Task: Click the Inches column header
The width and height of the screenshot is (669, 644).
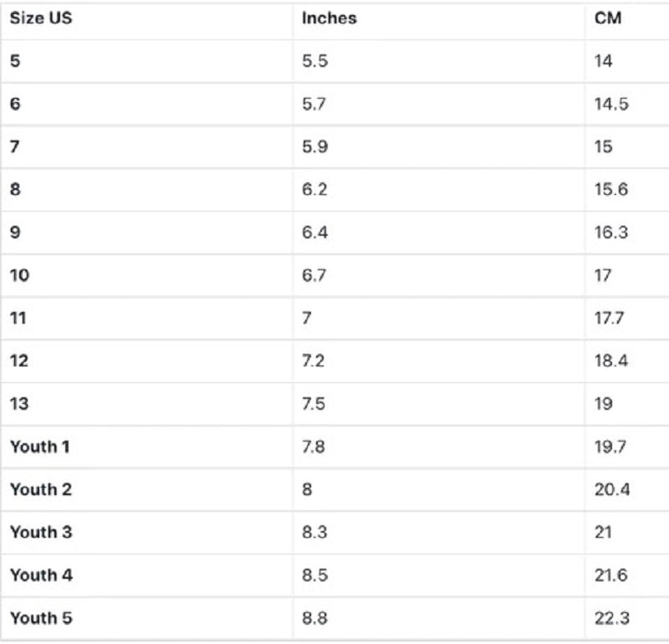Action: point(329,18)
